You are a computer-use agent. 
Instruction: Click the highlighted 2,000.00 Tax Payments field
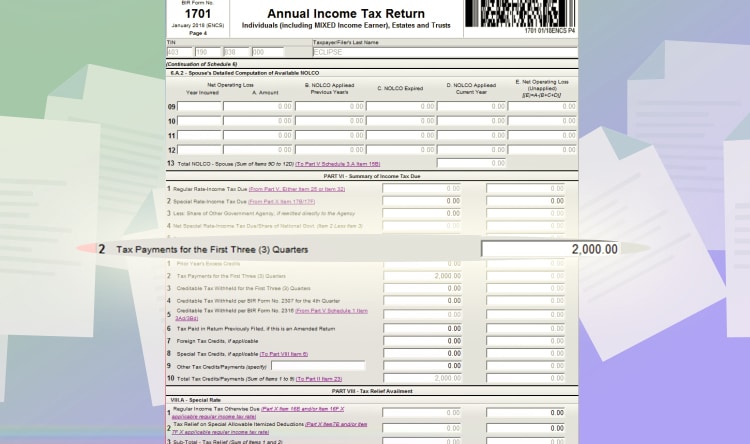[x=551, y=249]
